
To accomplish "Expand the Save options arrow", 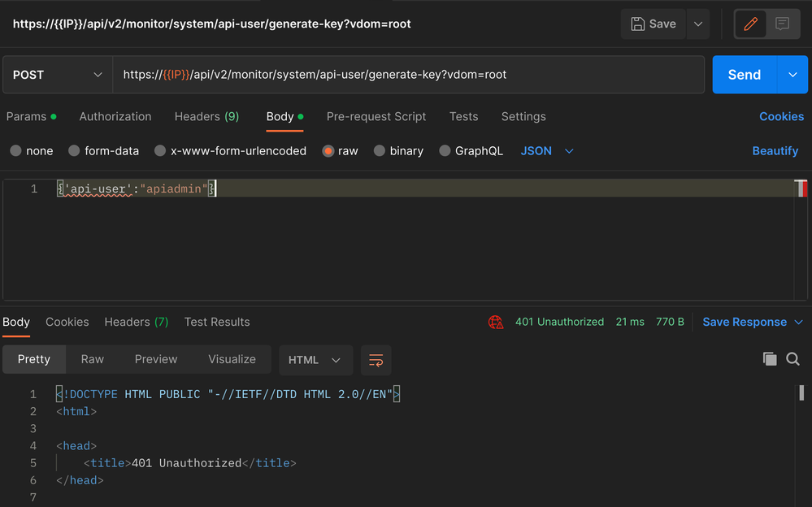I will pos(697,24).
